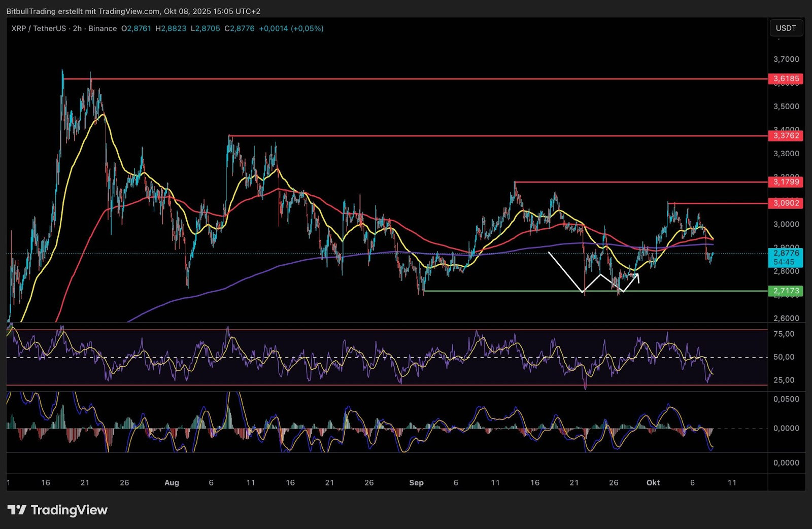Select the green horizontal support line
The width and height of the screenshot is (812, 529).
tap(507, 291)
